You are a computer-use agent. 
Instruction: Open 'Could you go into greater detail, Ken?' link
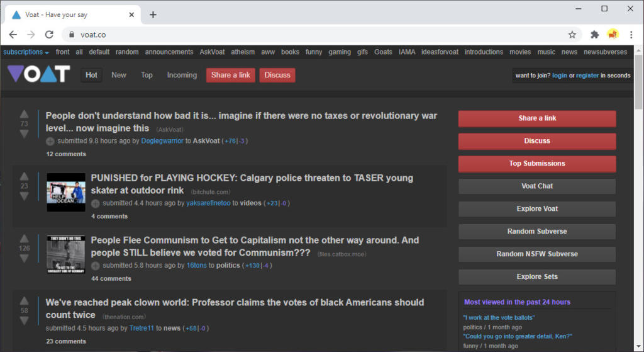point(517,336)
